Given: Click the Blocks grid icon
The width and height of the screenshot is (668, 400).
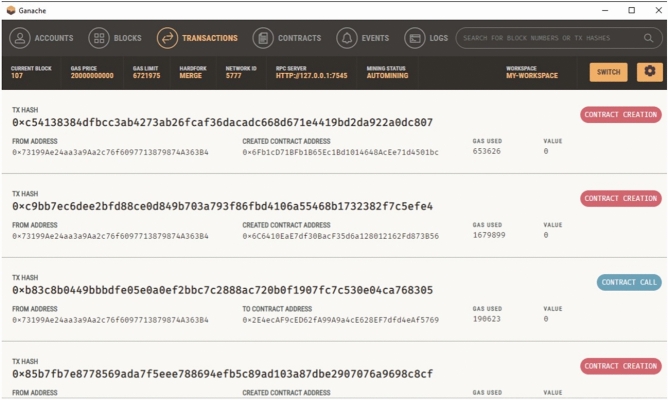Looking at the screenshot, I should [99, 38].
